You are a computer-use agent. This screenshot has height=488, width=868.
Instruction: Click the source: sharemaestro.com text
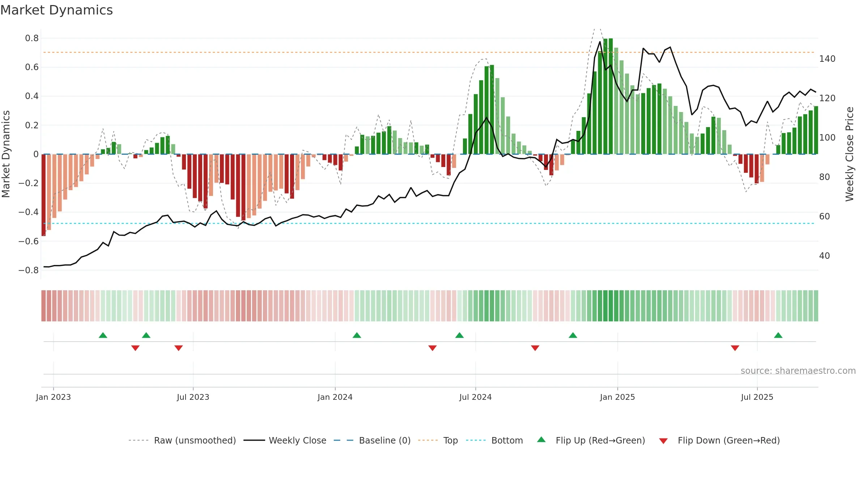pos(798,371)
